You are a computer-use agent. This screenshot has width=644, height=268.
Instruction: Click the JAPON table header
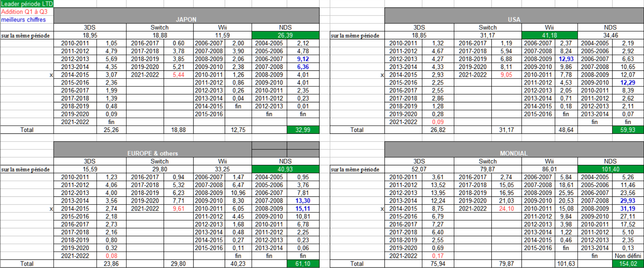tap(186, 16)
